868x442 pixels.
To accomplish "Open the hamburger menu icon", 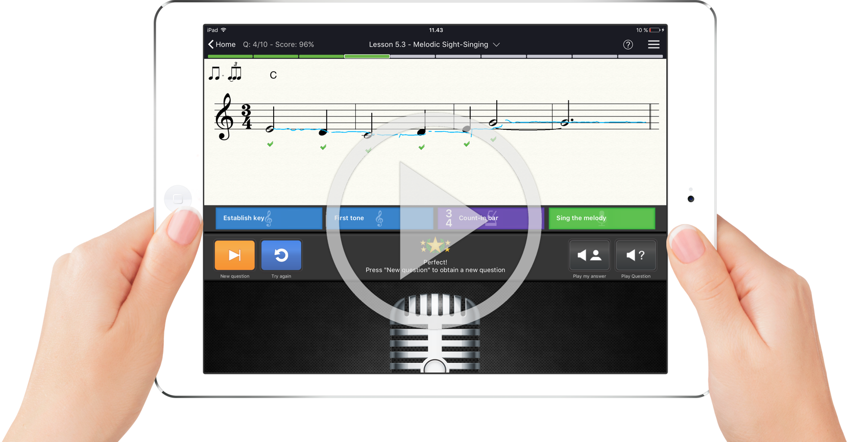I will 654,45.
